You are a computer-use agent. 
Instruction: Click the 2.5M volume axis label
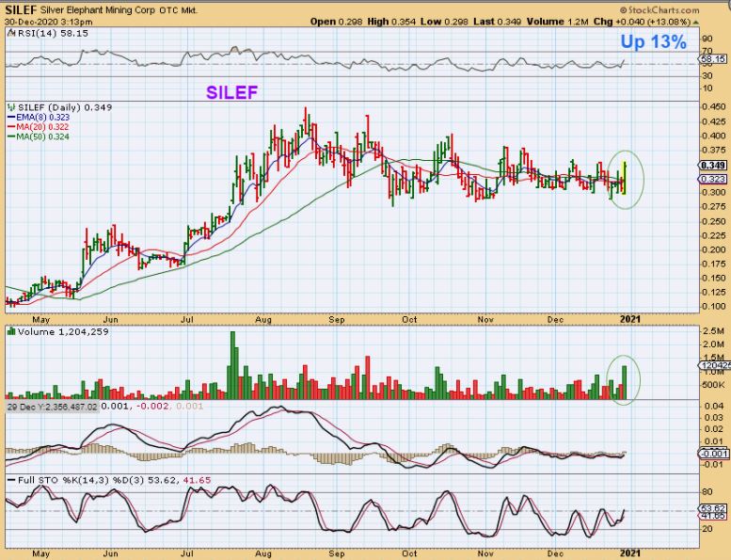click(714, 330)
